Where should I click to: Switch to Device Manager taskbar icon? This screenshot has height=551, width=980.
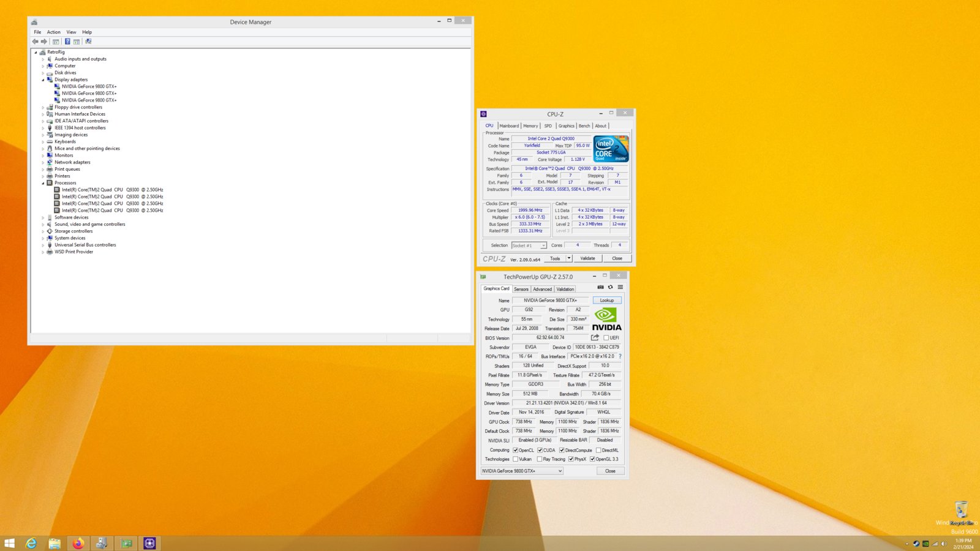click(102, 543)
